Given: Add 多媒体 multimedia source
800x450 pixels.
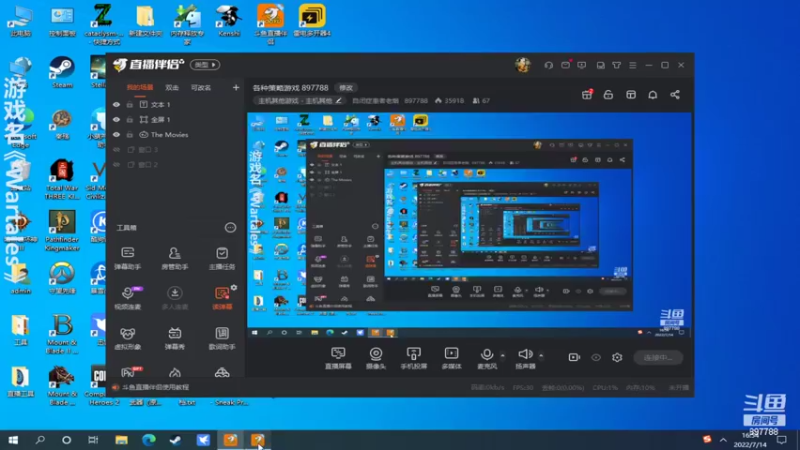Looking at the screenshot, I should (452, 358).
